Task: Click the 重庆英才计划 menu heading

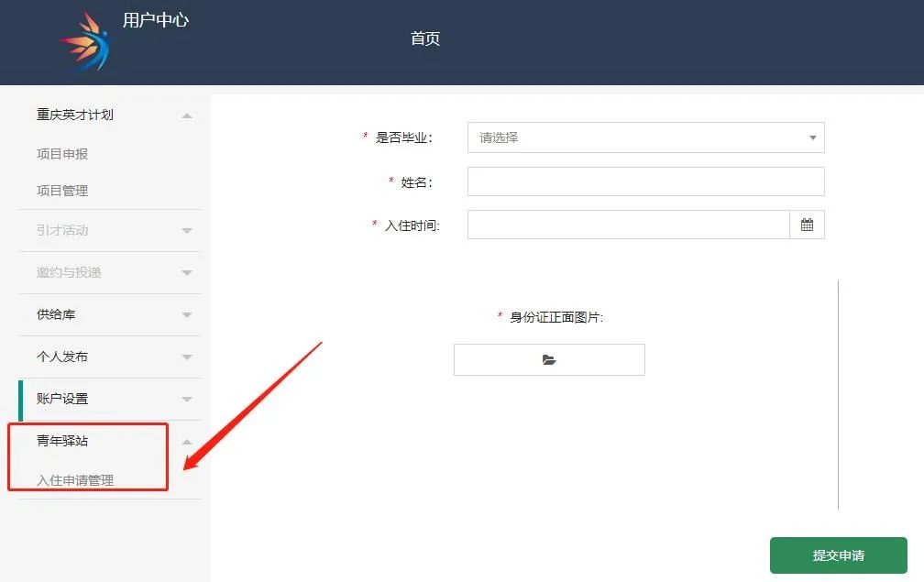Action: 75,115
